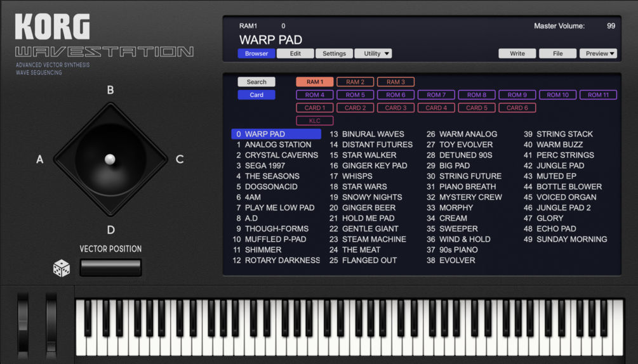Open the Settings tab
The image size is (638, 364).
click(x=334, y=53)
